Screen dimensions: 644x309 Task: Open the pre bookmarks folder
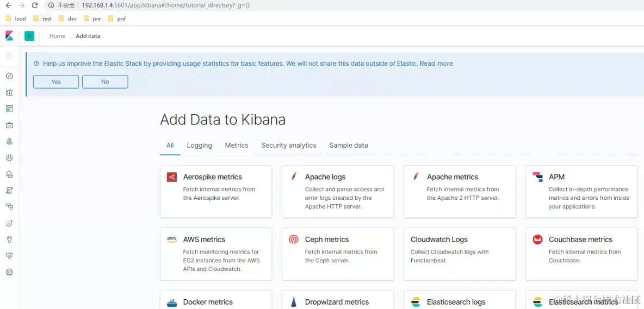tap(92, 18)
